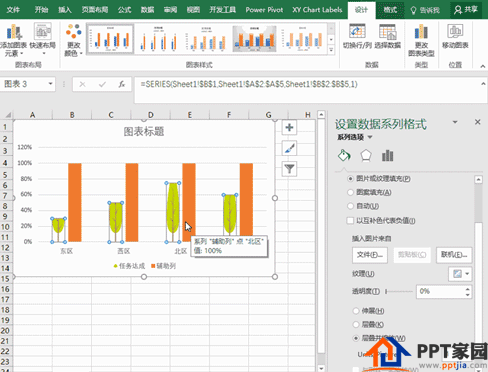
Task: Select the Stretch (伸展) radio option
Action: 356,311
